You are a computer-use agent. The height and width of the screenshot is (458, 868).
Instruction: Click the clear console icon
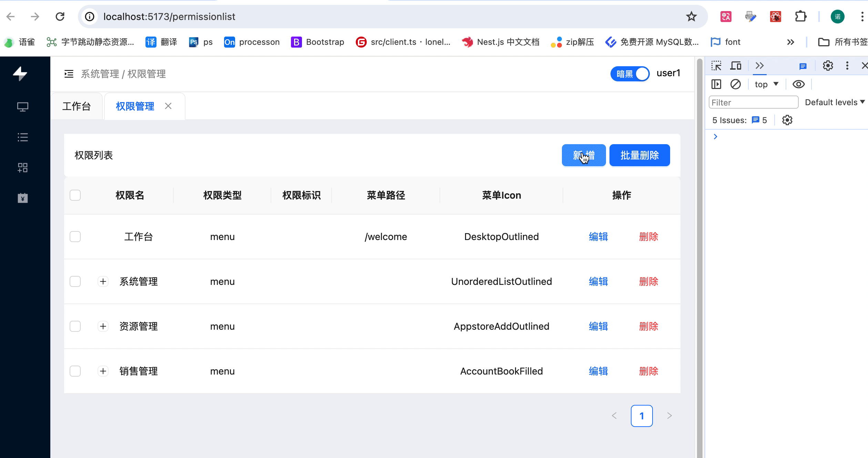[x=736, y=84]
